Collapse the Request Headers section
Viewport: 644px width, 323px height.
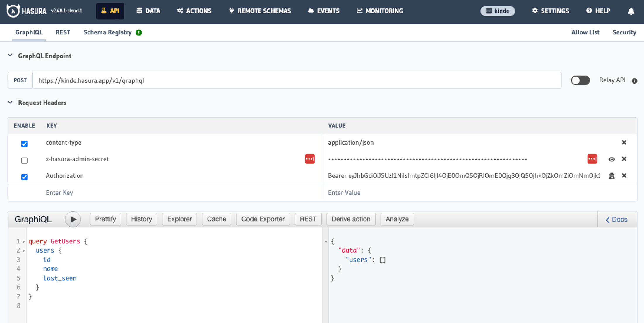click(x=10, y=102)
